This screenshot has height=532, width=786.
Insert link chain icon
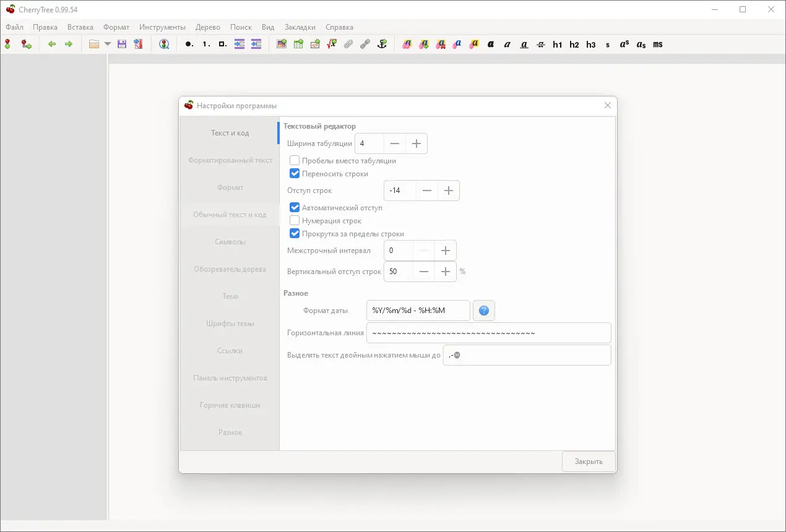(x=365, y=44)
